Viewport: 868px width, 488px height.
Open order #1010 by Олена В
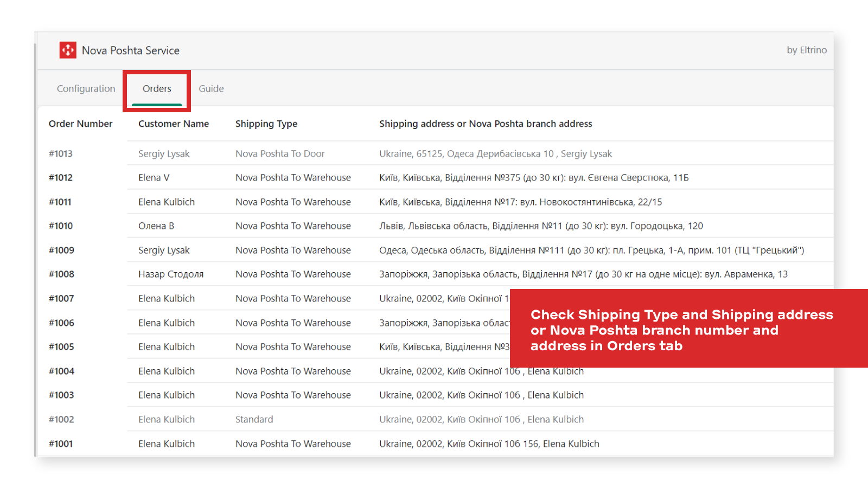coord(61,226)
